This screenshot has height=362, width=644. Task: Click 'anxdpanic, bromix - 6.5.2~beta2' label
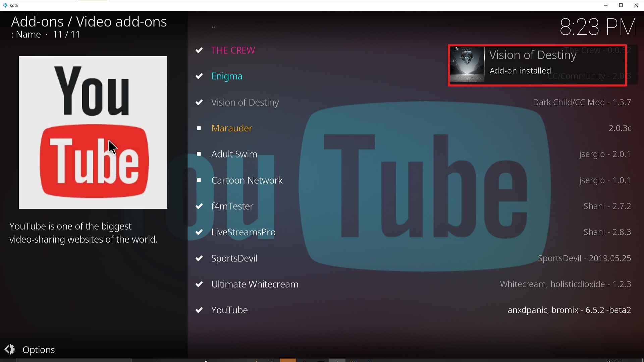pos(570,310)
